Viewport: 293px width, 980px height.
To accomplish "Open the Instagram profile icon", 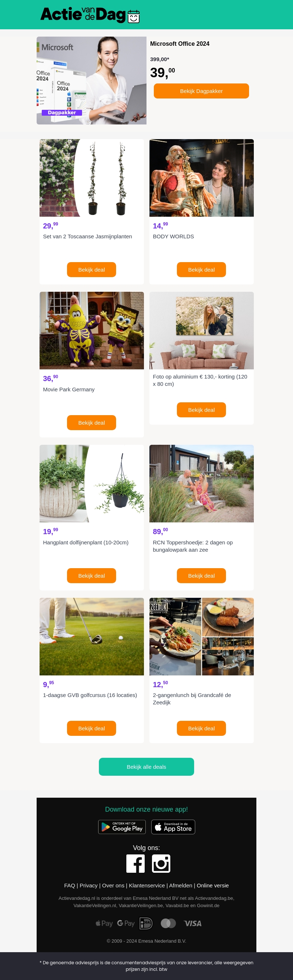I will (x=161, y=863).
